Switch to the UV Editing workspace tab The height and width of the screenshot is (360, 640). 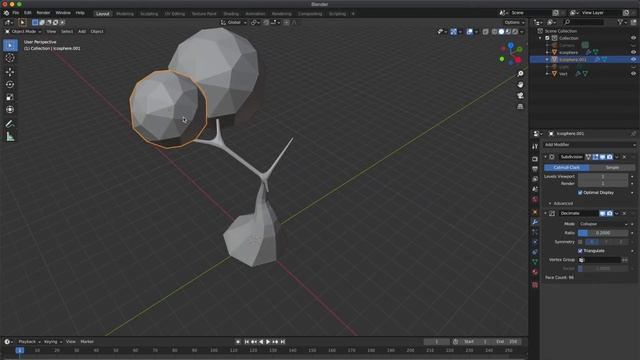click(x=175, y=13)
